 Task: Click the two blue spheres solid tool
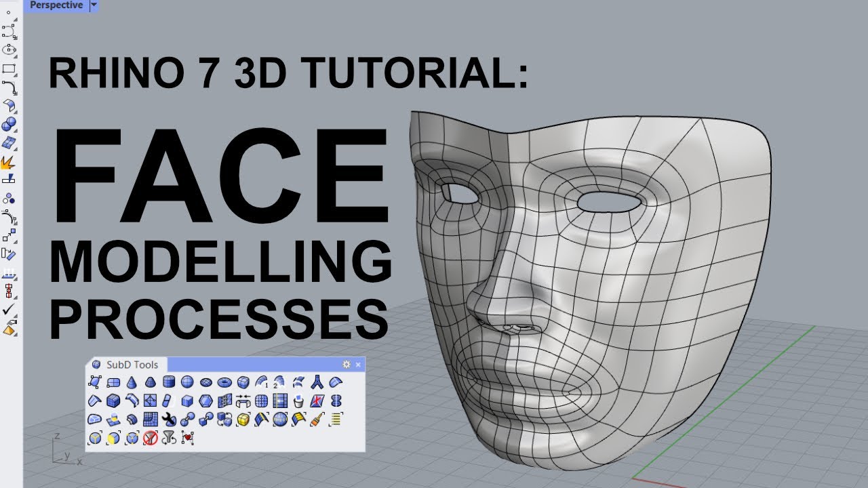pyautogui.click(x=9, y=124)
